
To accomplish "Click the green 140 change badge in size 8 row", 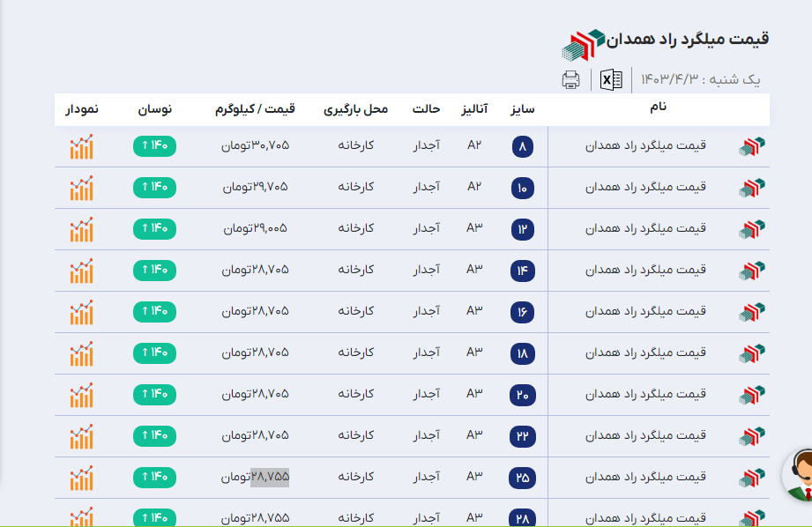I will (154, 146).
